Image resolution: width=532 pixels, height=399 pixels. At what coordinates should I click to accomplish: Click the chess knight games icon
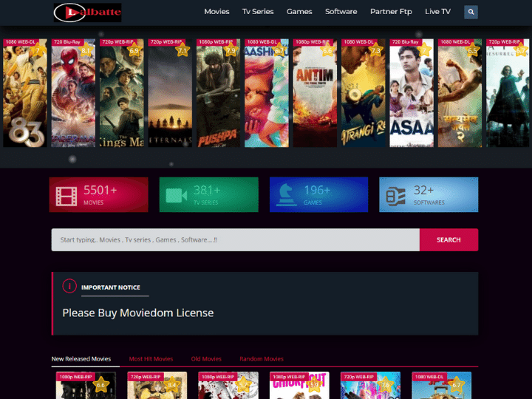tap(287, 195)
